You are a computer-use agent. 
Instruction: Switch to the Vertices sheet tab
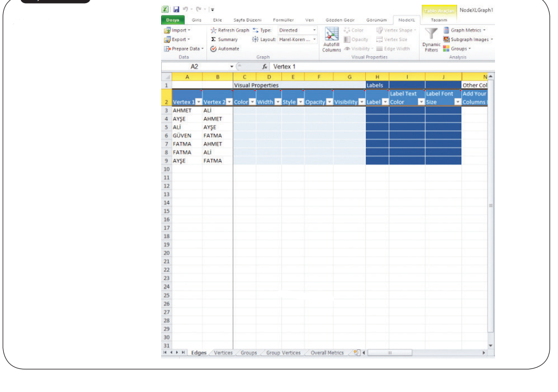pos(223,353)
